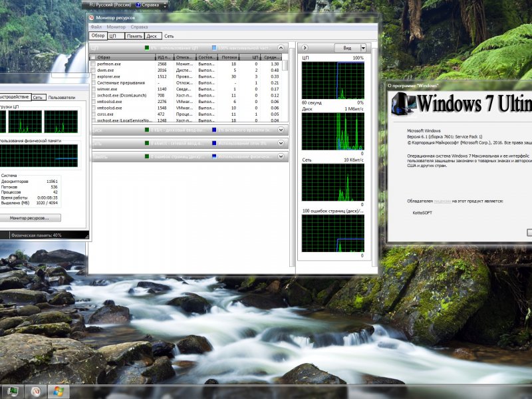Image resolution: width=532 pixels, height=399 pixels.
Task: Click the green disk I/O legend square
Action: pos(147,130)
